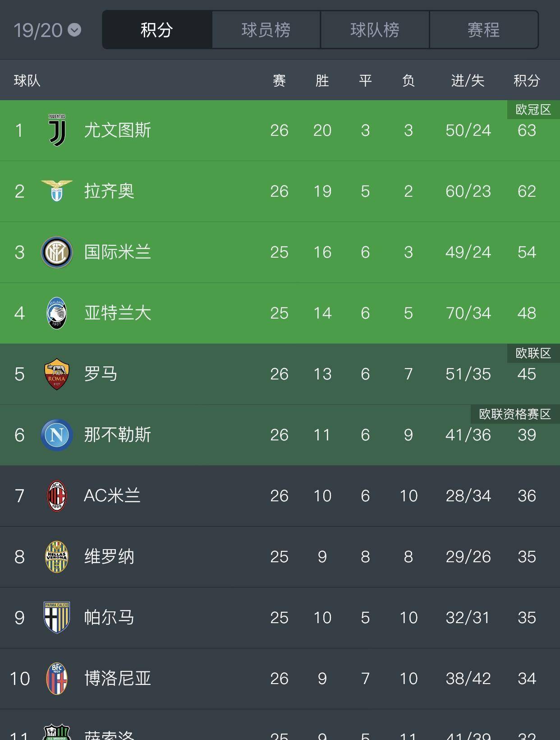
Task: Open team page for 尤文图斯
Action: pyautogui.click(x=118, y=130)
